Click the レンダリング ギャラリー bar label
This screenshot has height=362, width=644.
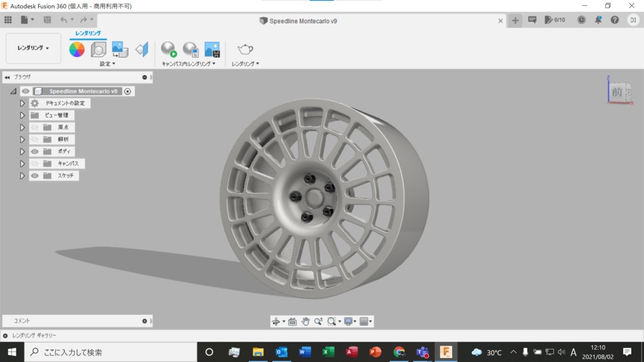[x=34, y=336]
